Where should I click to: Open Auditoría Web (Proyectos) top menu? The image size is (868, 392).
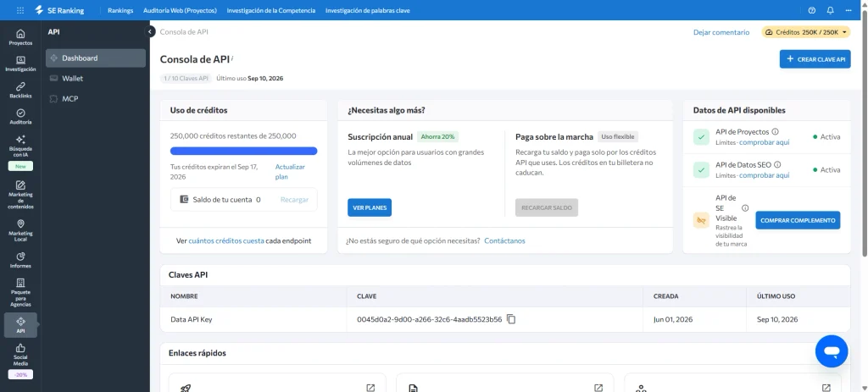click(x=180, y=10)
